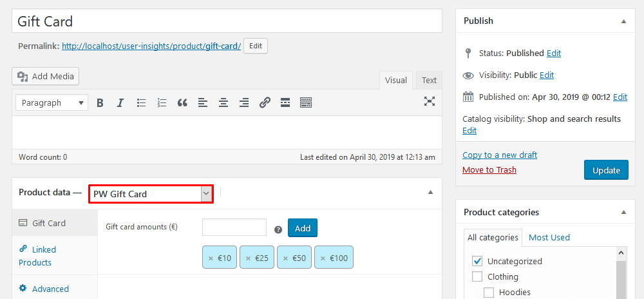644x299 pixels.
Task: Click the Status pin icon
Action: 468,53
